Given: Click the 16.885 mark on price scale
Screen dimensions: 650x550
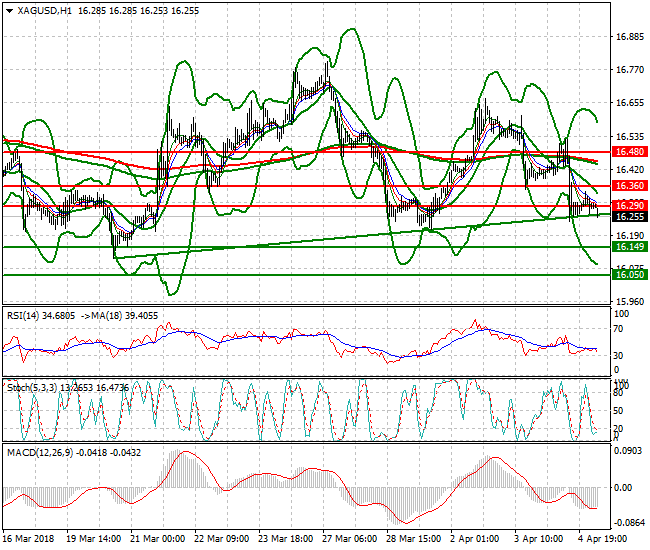Looking at the screenshot, I should coord(628,37).
